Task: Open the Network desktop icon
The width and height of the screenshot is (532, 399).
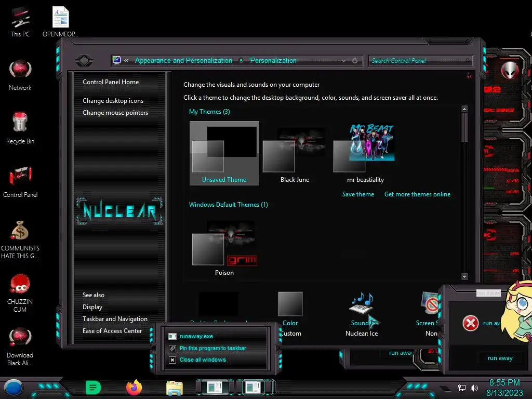Action: click(x=20, y=75)
